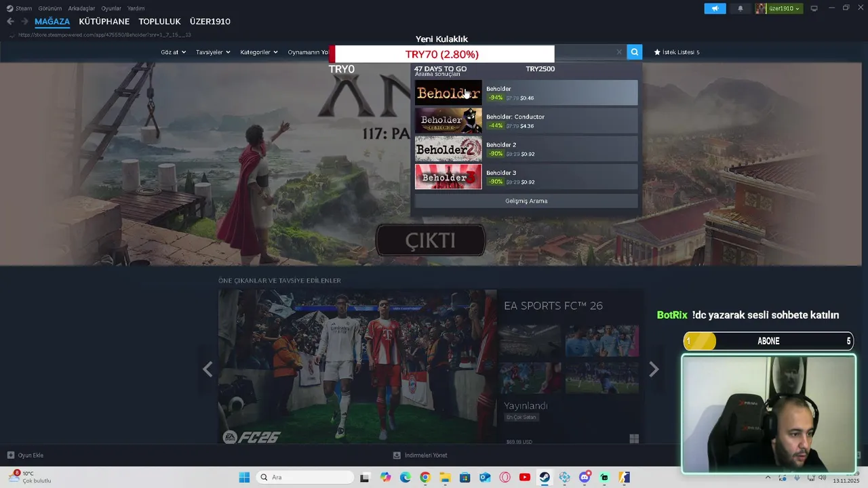Open the FC 26 main capsule image
The width and height of the screenshot is (868, 488).
tap(357, 367)
